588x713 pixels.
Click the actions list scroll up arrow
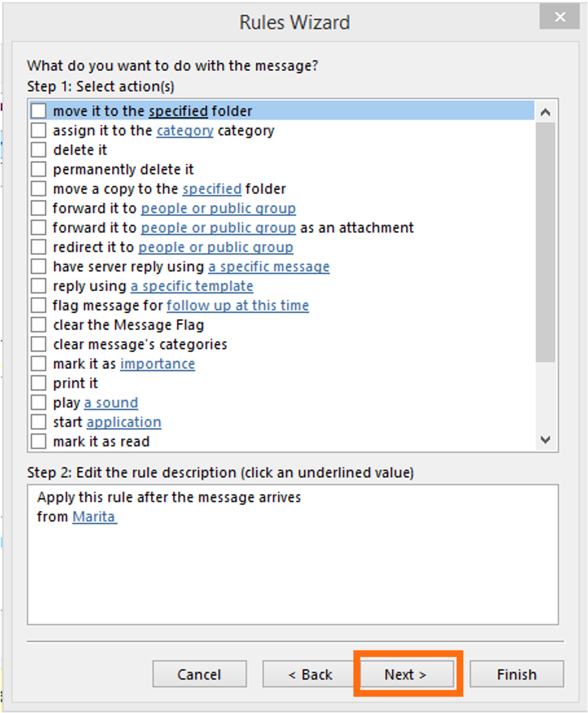point(545,112)
